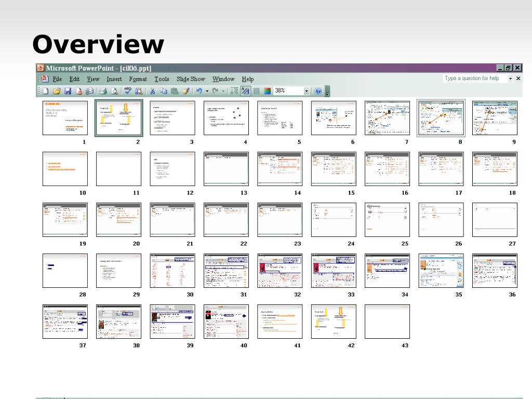Select slide 2 thumbnail with yellow arrows
This screenshot has width=532, height=399.
[119, 118]
